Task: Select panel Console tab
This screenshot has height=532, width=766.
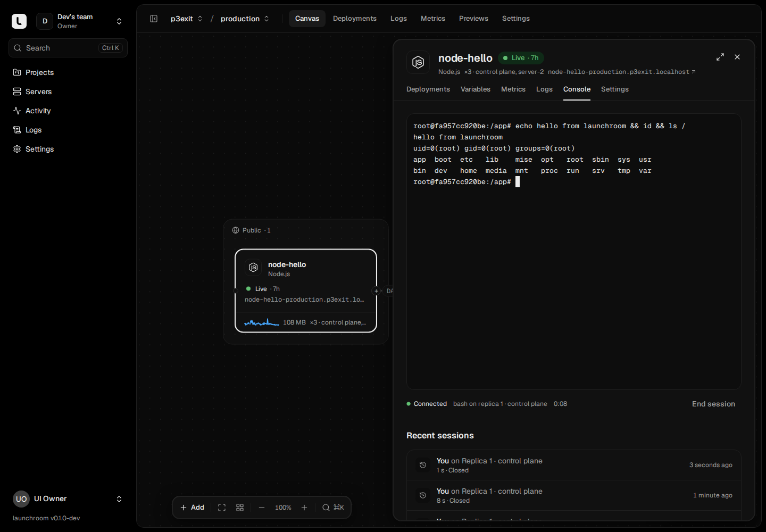Action: tap(577, 89)
